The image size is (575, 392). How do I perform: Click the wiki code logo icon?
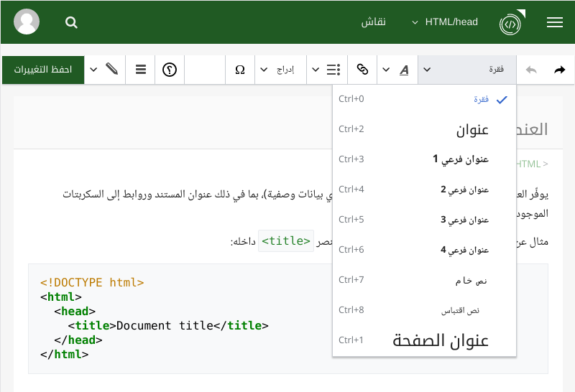(x=512, y=23)
